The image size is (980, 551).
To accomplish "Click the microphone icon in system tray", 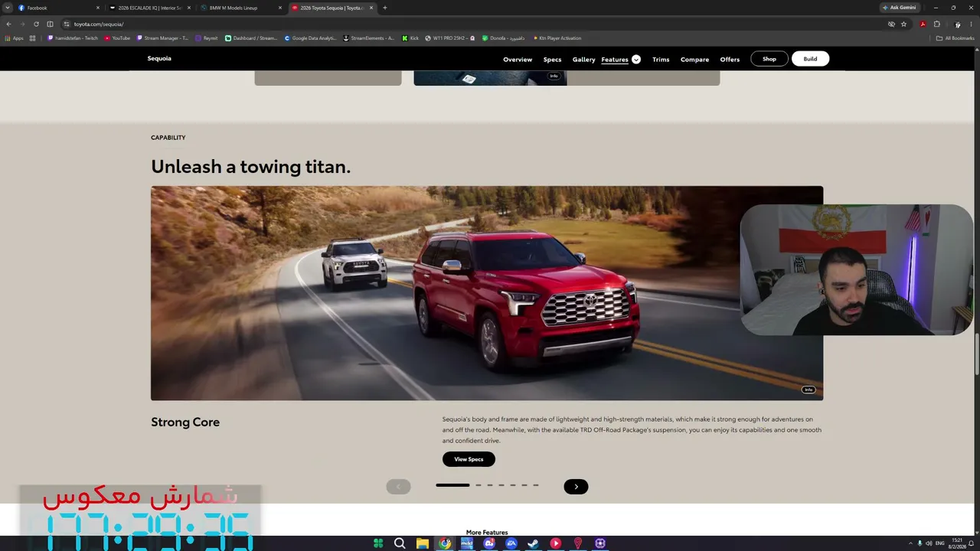I will (x=920, y=543).
